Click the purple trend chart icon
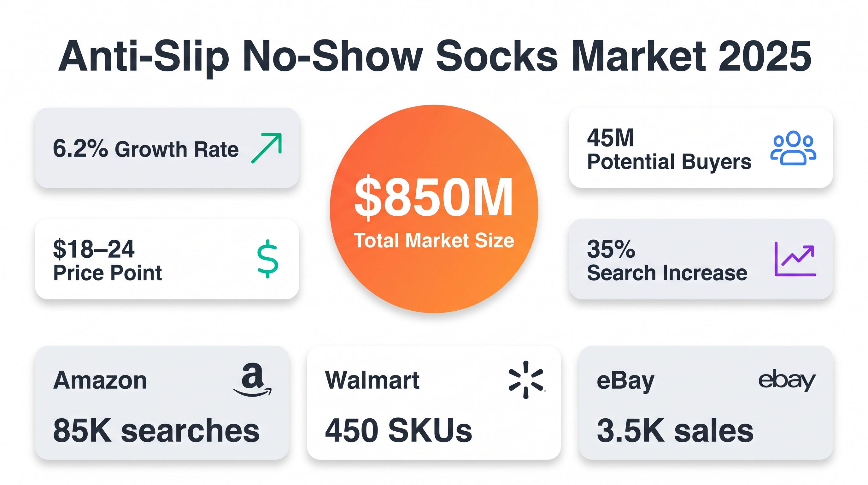 point(795,259)
